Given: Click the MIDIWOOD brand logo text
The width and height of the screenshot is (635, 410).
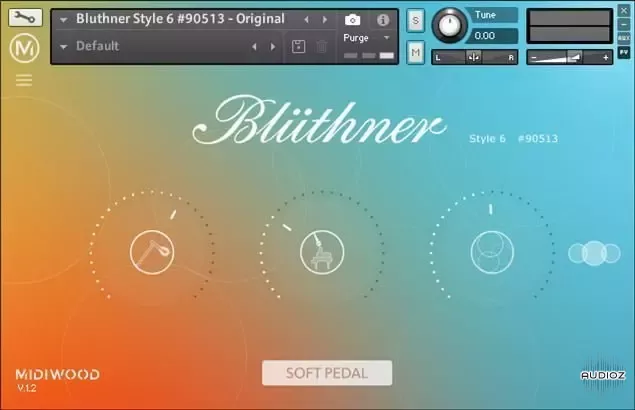Looking at the screenshot, I should [x=58, y=374].
